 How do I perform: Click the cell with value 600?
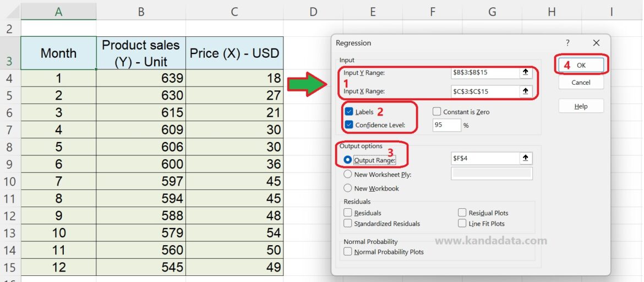tap(141, 164)
